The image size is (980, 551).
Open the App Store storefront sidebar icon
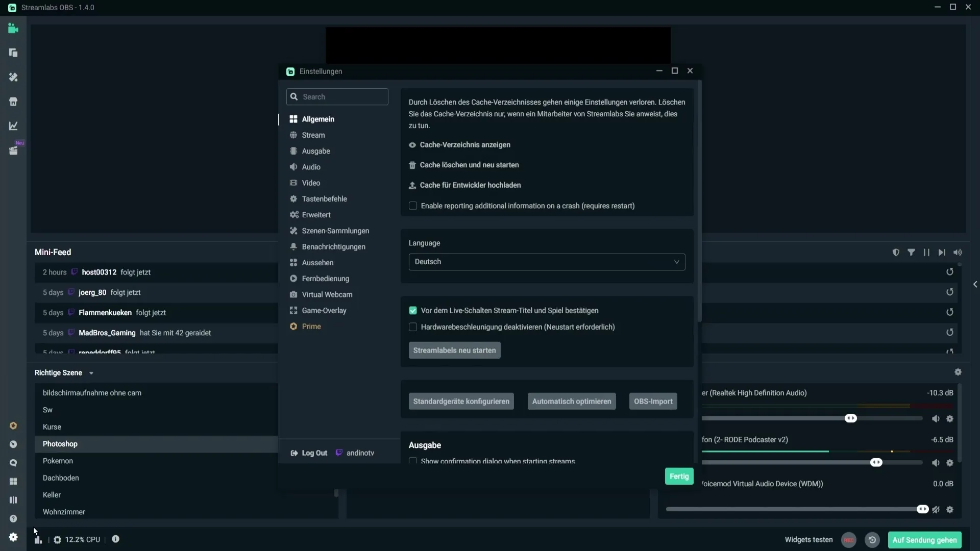tap(13, 102)
